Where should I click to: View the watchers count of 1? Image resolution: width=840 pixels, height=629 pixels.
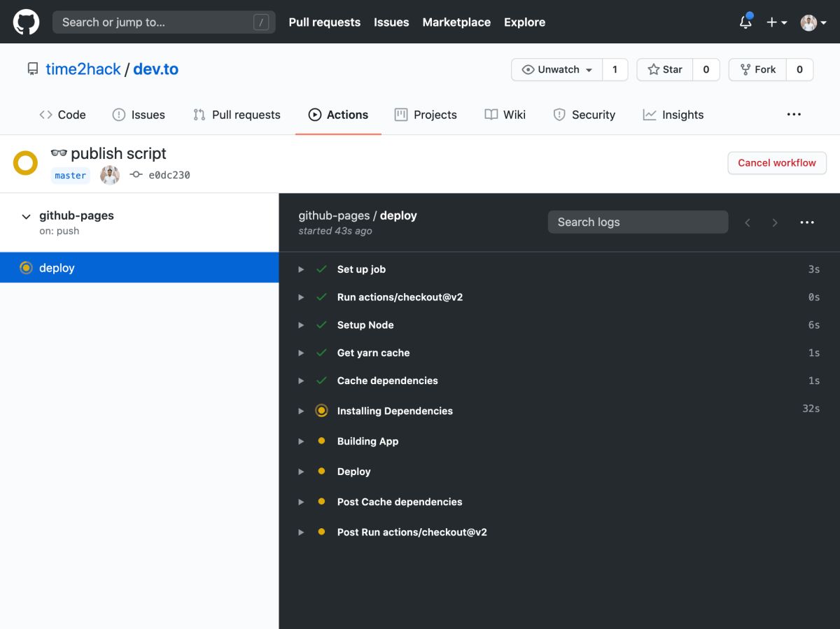pyautogui.click(x=615, y=69)
